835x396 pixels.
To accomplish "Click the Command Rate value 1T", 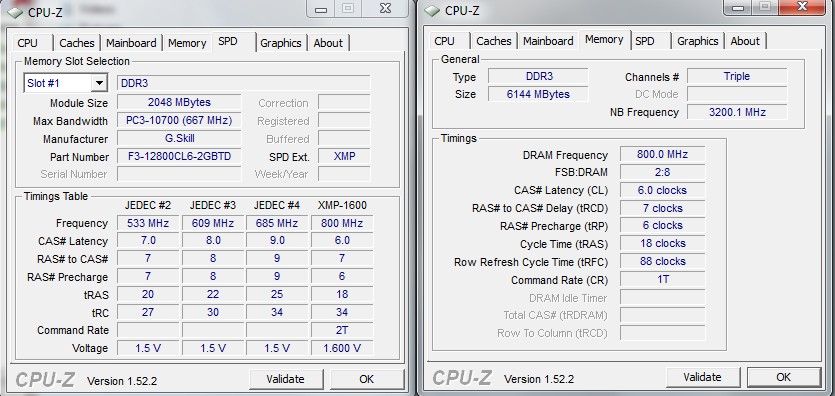I will 662,279.
